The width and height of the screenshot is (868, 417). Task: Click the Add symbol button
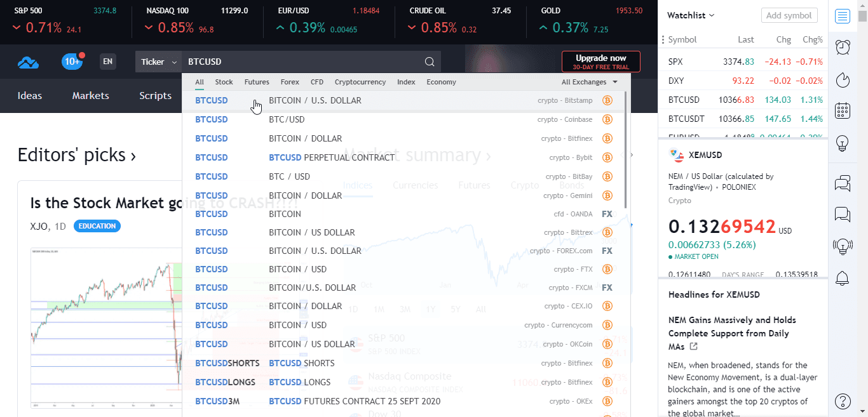(789, 15)
